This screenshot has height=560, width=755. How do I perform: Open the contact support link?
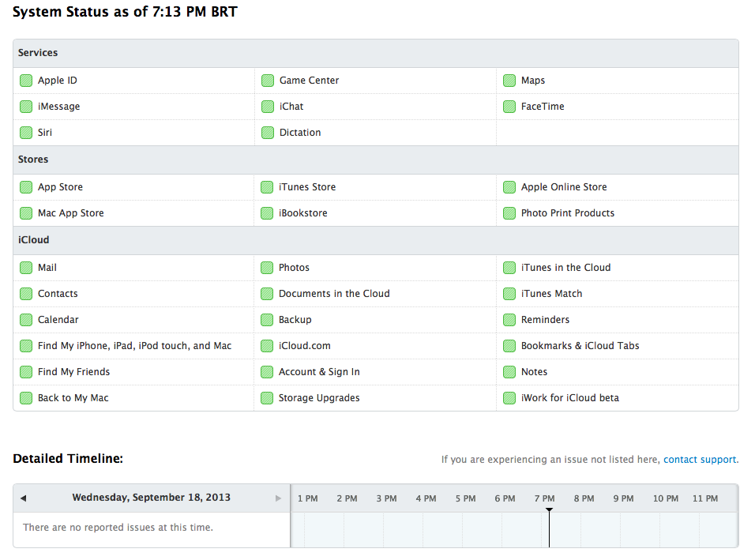tap(700, 460)
